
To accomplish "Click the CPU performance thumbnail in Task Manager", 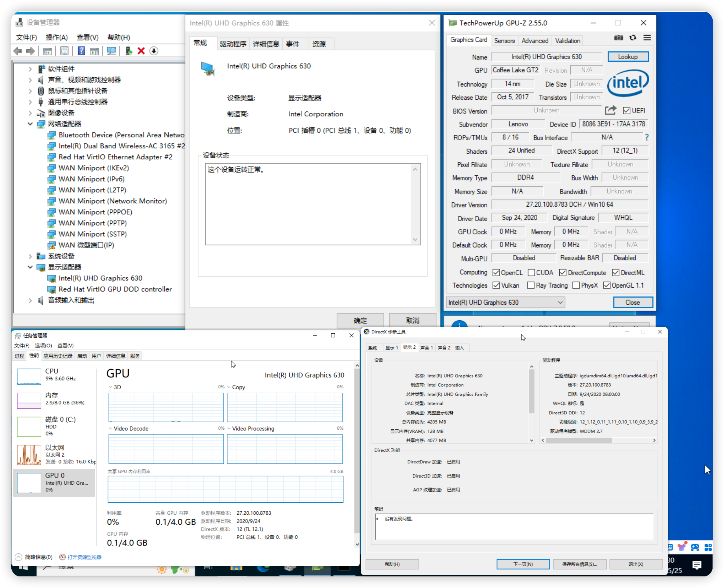I will point(29,377).
